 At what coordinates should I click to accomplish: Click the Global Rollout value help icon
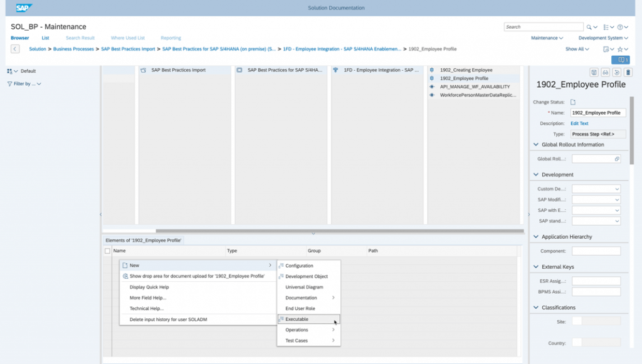(x=617, y=159)
